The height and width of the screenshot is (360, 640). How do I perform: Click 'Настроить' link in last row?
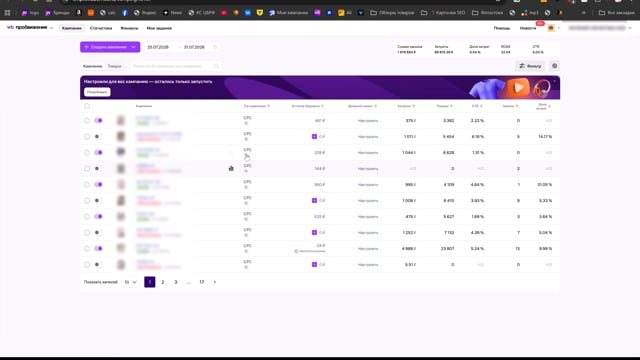[368, 264]
